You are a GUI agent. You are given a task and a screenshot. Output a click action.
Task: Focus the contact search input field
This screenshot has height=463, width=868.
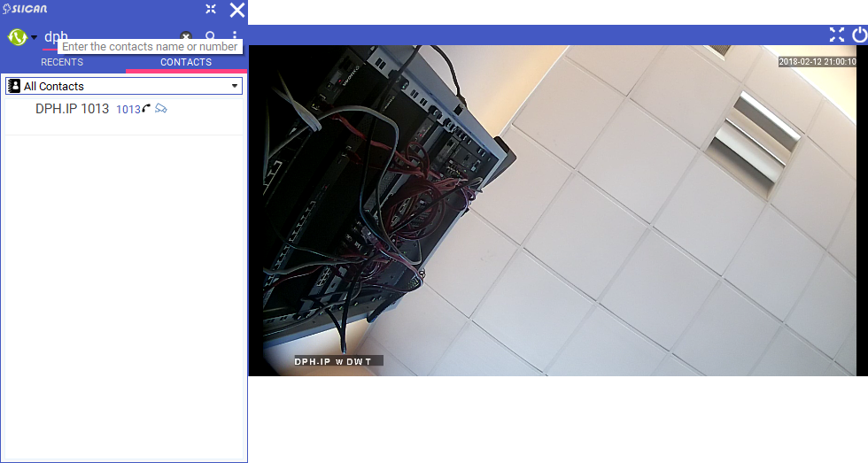106,37
